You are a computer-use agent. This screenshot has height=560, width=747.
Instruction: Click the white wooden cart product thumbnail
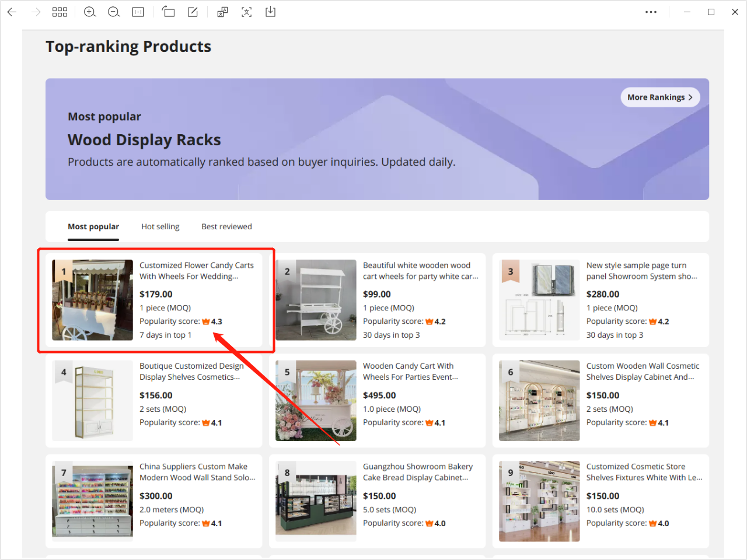click(x=316, y=300)
